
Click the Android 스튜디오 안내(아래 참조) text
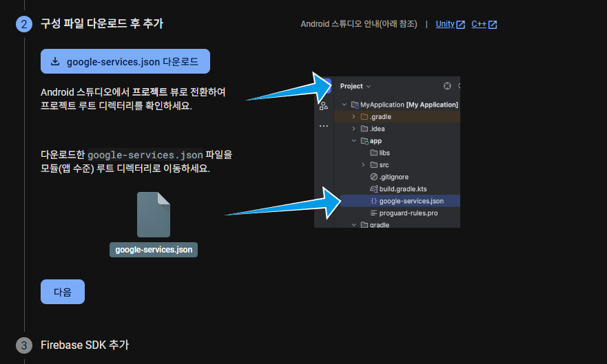(359, 24)
